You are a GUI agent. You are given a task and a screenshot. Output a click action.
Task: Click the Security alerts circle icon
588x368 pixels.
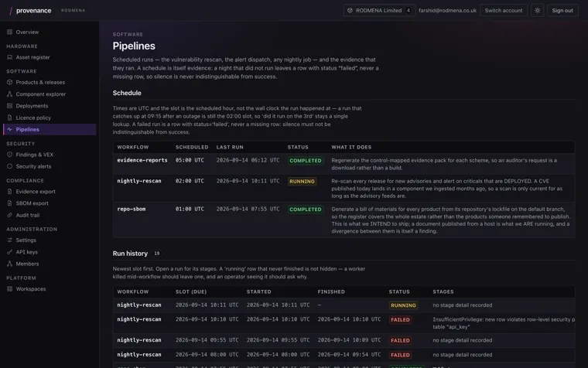pos(10,166)
